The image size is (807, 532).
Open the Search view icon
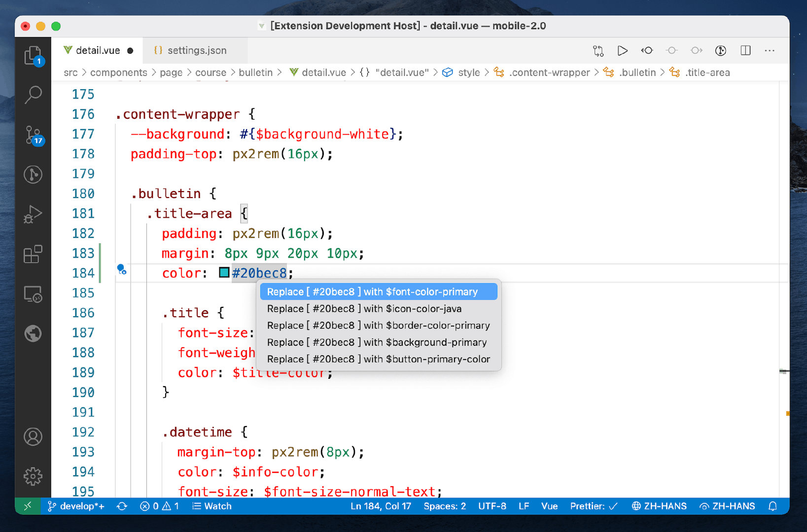tap(33, 95)
